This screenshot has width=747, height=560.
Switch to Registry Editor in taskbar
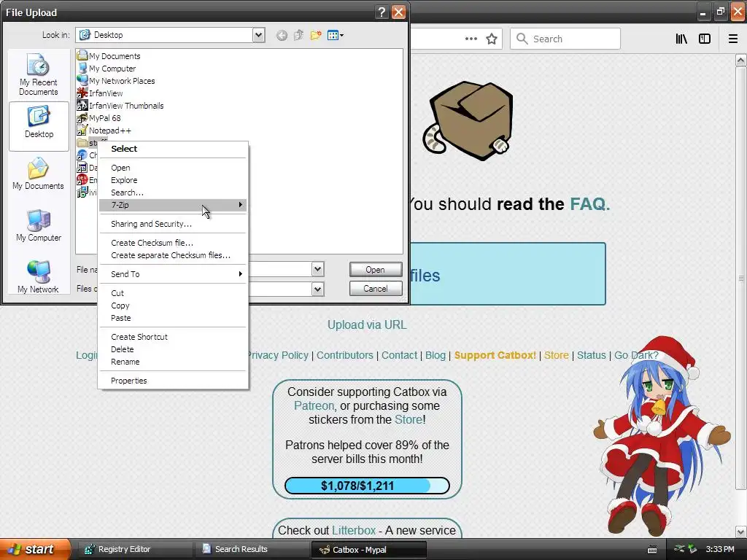pyautogui.click(x=134, y=549)
